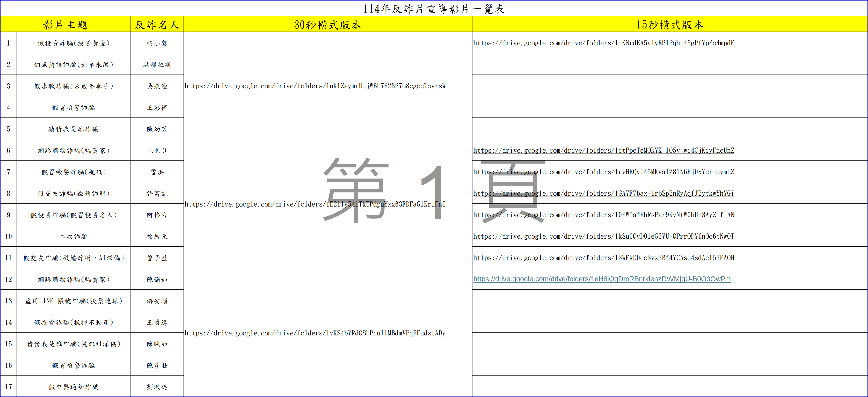Open the 15秒 link for row 11 曾子益
Viewport: 868px width, 397px height.
pyautogui.click(x=603, y=258)
